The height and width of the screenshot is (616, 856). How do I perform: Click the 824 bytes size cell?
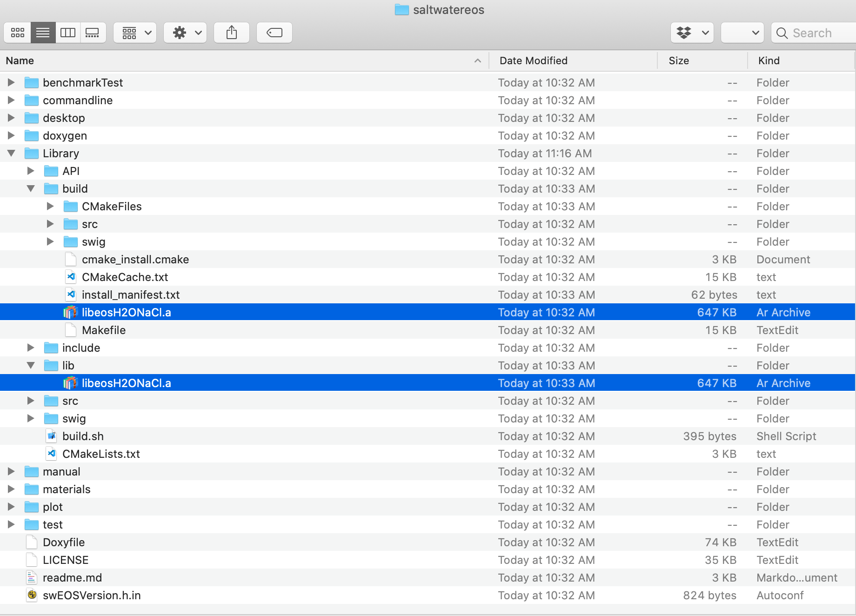tap(710, 595)
